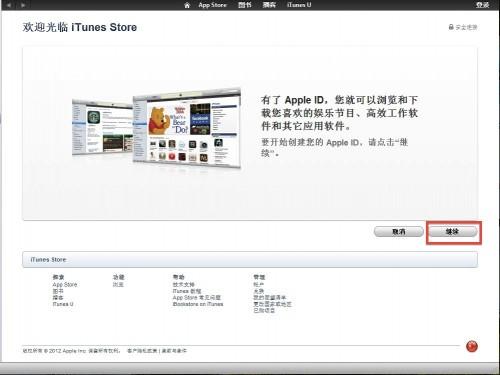The height and width of the screenshot is (375, 500).
Task: Open 播客 tab in top bar
Action: click(269, 5)
